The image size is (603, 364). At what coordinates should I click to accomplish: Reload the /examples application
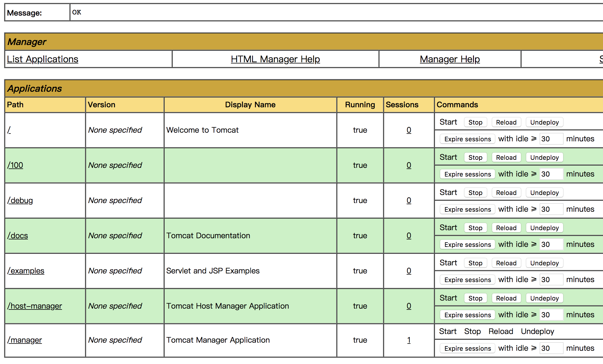click(x=506, y=263)
